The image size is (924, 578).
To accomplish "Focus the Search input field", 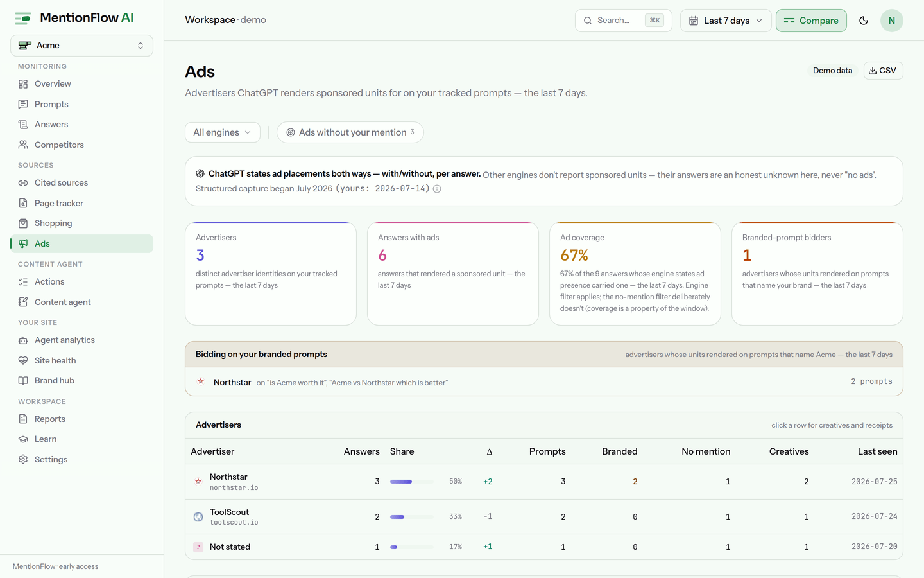I will (x=623, y=21).
